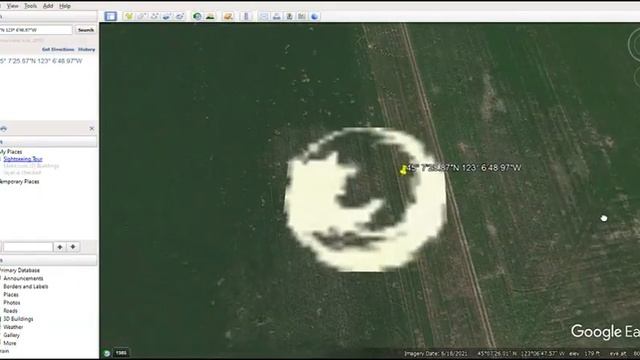Select the Add Path tool
Image resolution: width=640 pixels, height=360 pixels.
[x=154, y=16]
